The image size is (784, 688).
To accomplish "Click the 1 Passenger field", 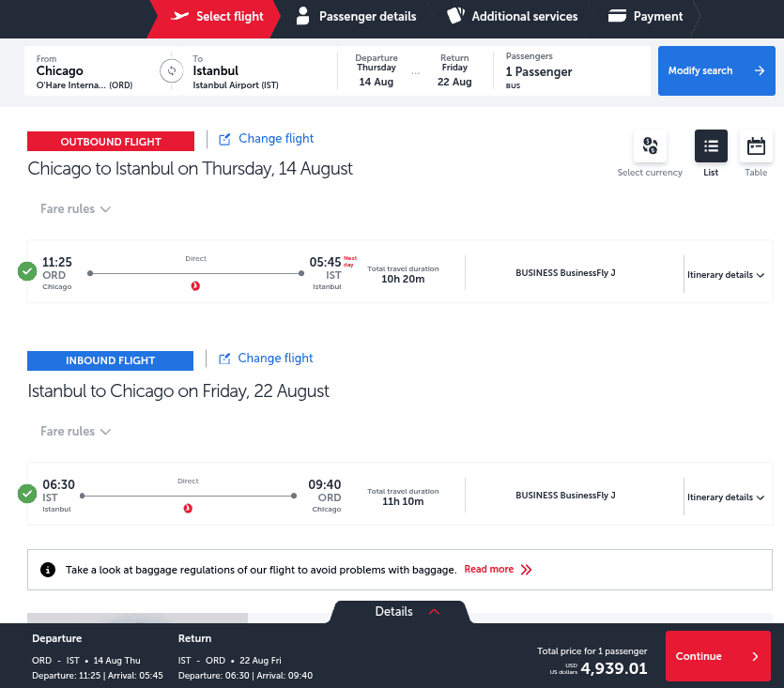I will (571, 70).
